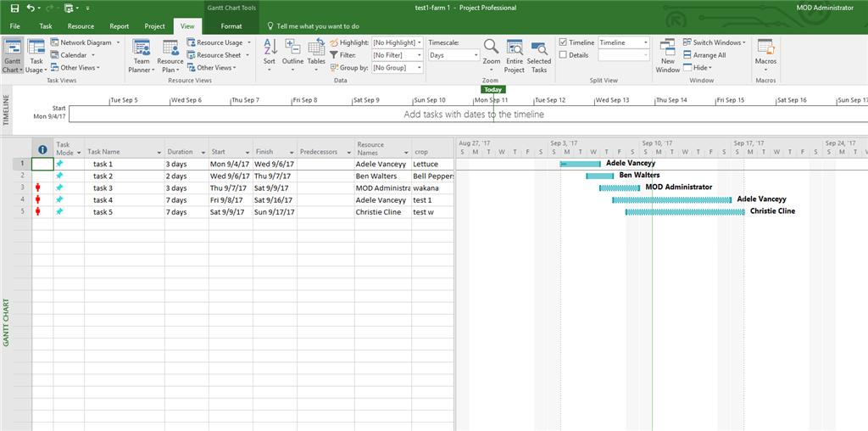Click the pin task mode icon for task 1

(x=59, y=164)
